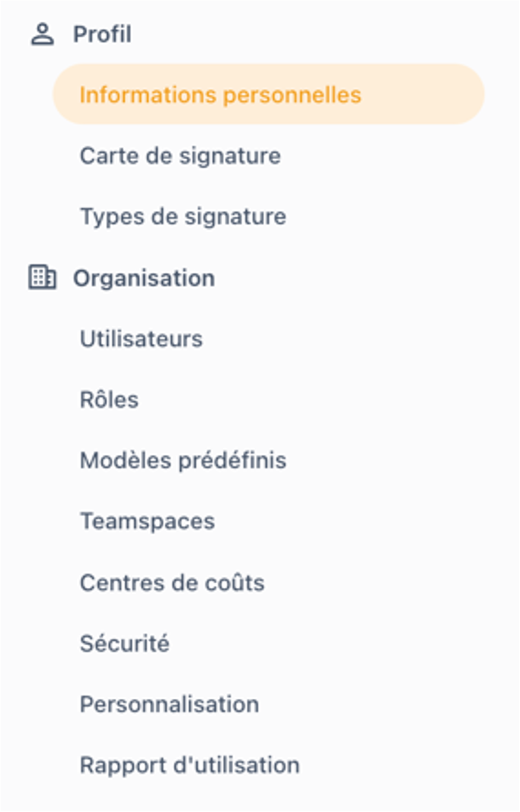Click the Utilisateurs link under Organisation

pyautogui.click(x=142, y=338)
